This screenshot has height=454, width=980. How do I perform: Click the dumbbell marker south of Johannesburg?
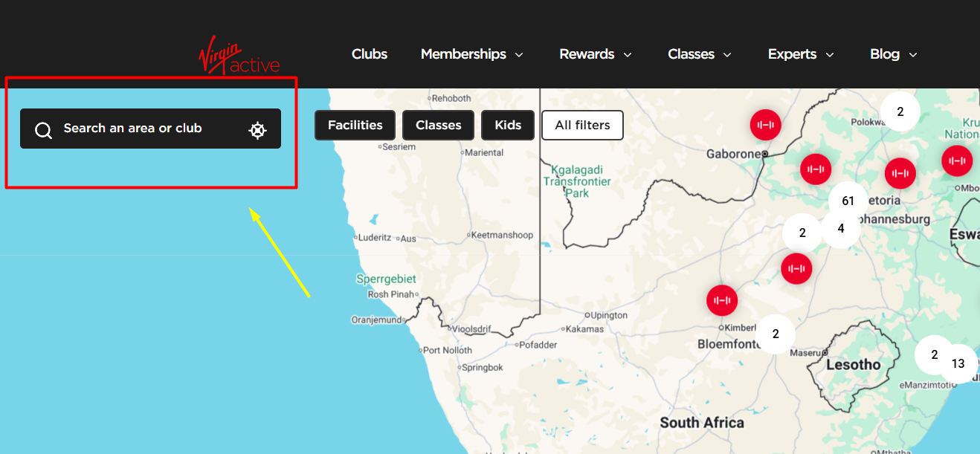[797, 268]
